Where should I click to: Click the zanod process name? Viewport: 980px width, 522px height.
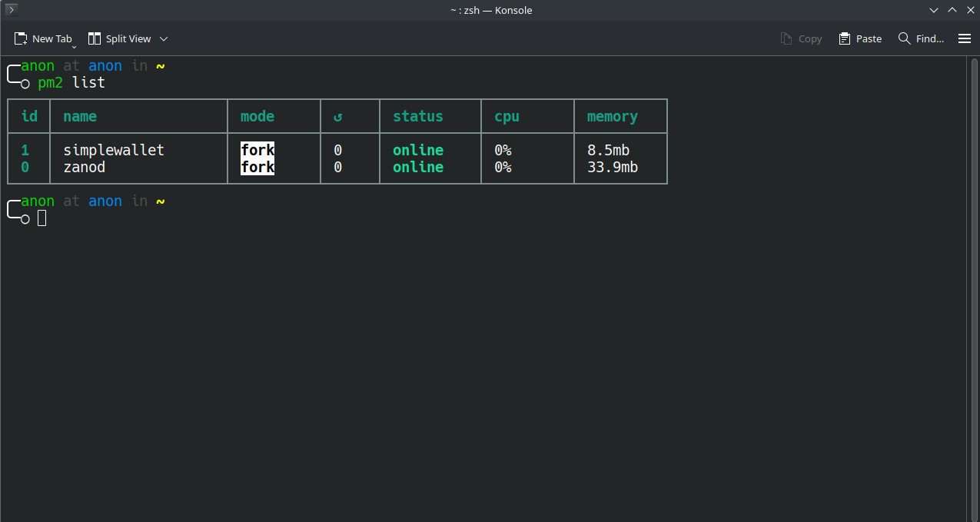pyautogui.click(x=84, y=167)
